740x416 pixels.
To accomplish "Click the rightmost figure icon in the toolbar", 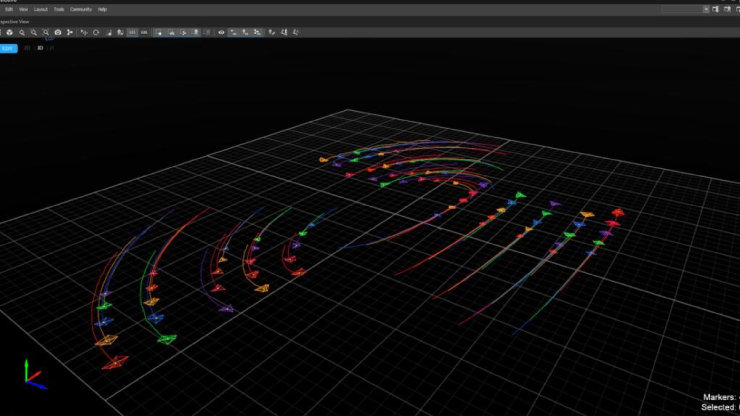I will (297, 32).
